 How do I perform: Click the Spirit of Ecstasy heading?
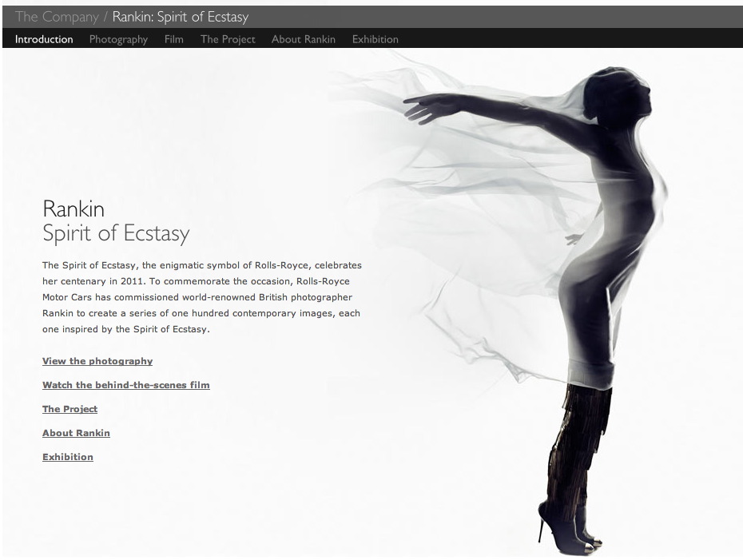(x=116, y=233)
